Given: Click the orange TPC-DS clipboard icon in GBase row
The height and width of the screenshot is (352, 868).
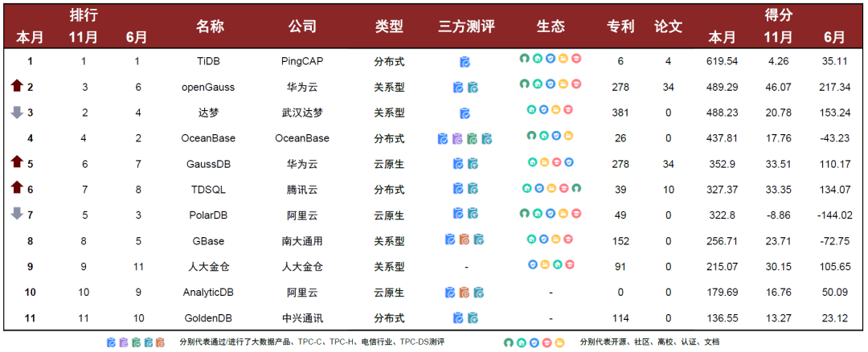Looking at the screenshot, I should 465,239.
